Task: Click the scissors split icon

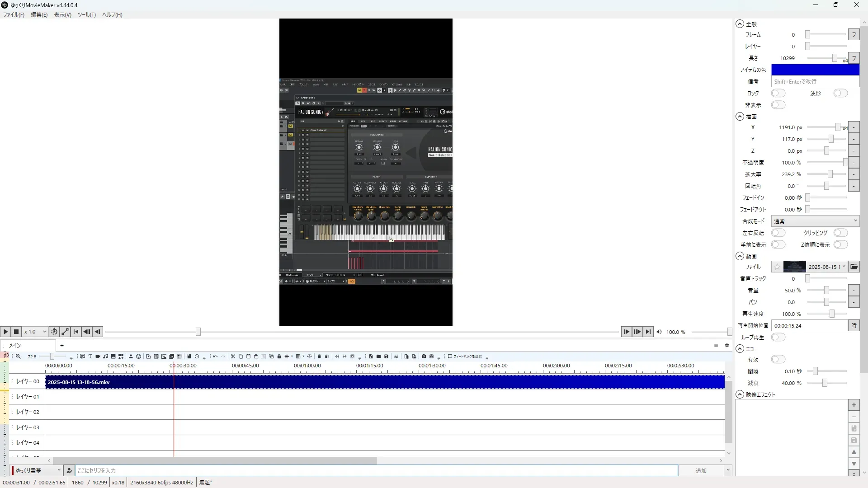Action: click(x=233, y=357)
